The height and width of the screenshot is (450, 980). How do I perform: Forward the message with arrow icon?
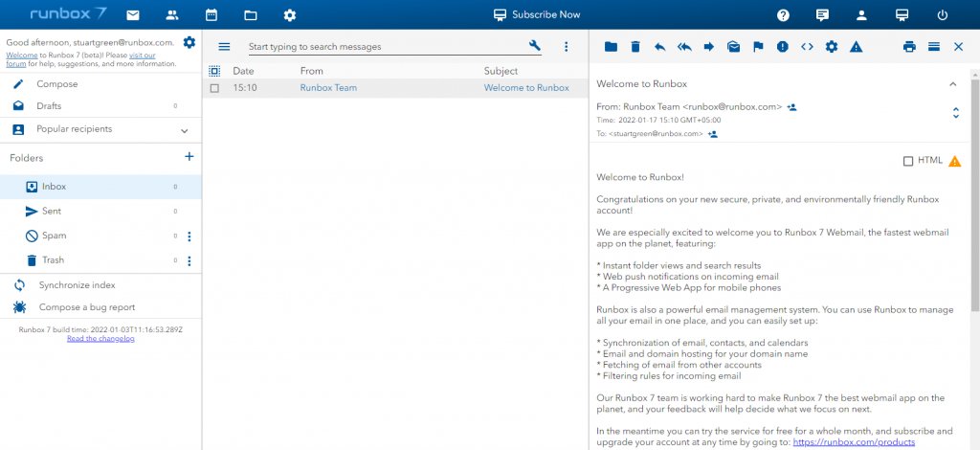[709, 46]
